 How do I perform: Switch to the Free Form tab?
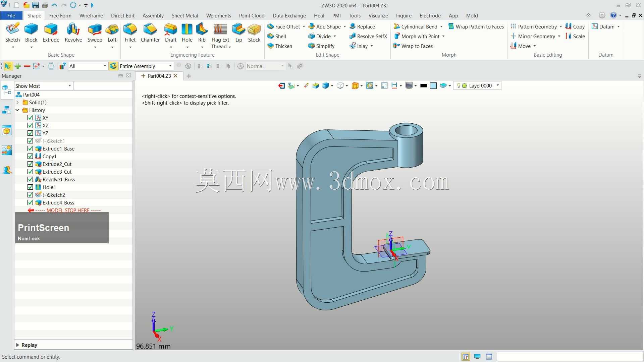[x=60, y=15]
